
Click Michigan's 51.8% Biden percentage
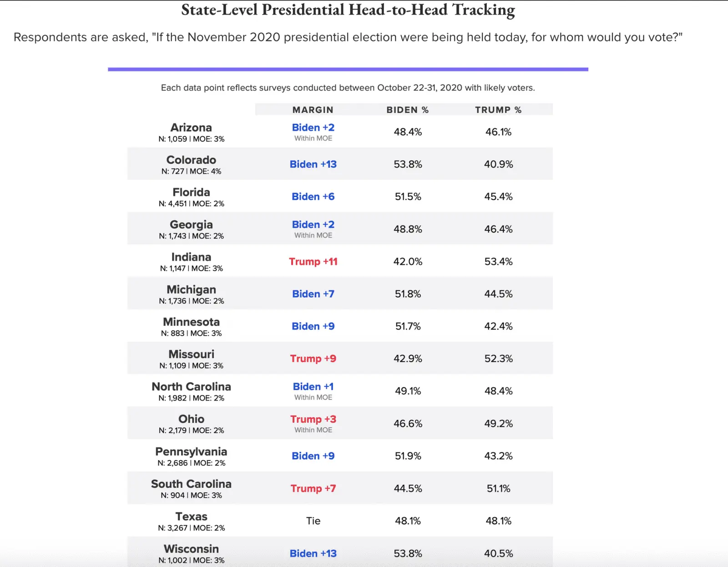point(408,294)
